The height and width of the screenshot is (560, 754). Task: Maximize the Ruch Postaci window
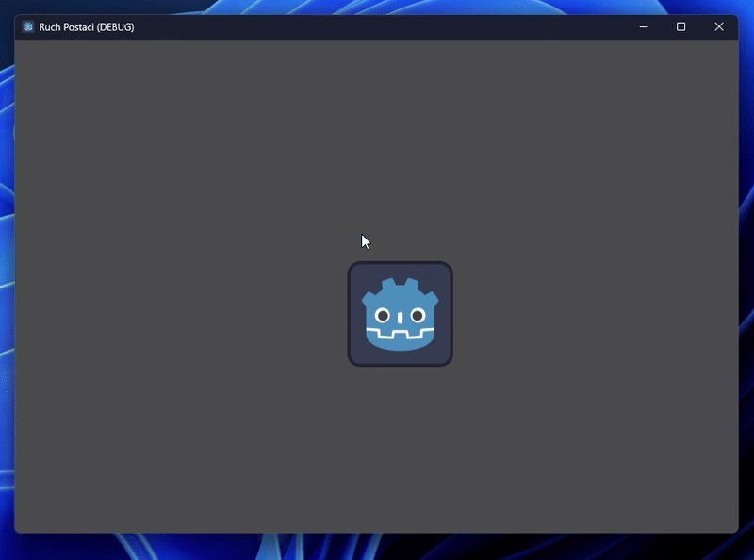point(680,27)
